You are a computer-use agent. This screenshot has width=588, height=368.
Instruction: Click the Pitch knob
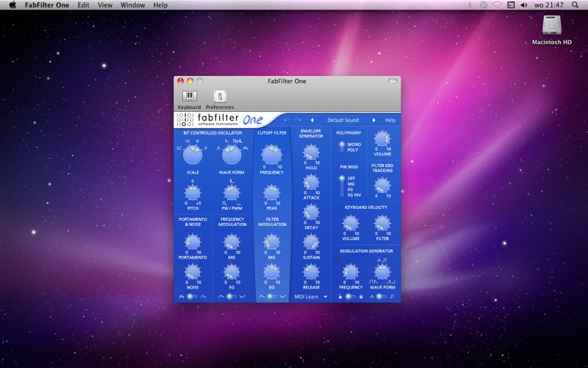(193, 193)
